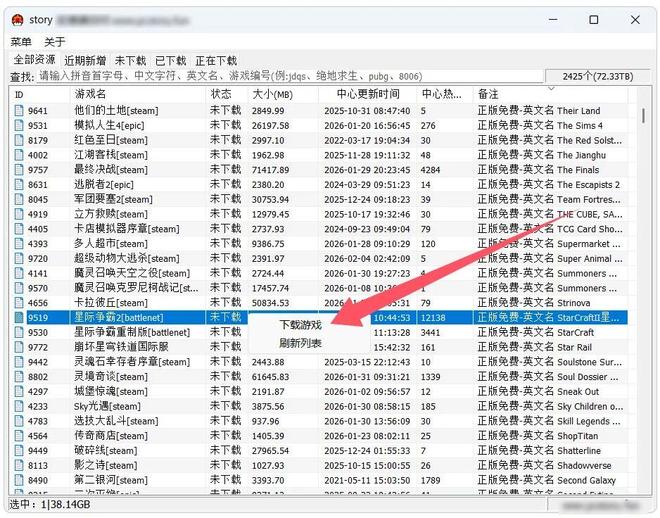Switch to the 未下载 tab
Viewport: 660px width, 518px height.
point(130,61)
